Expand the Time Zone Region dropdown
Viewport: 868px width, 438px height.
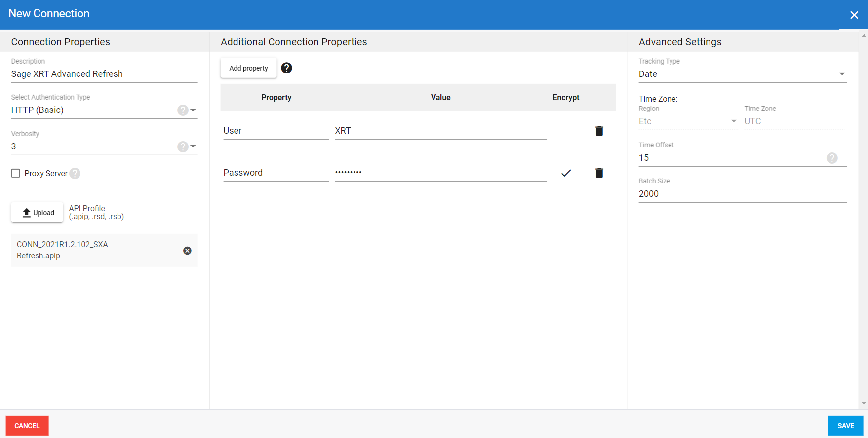click(733, 121)
